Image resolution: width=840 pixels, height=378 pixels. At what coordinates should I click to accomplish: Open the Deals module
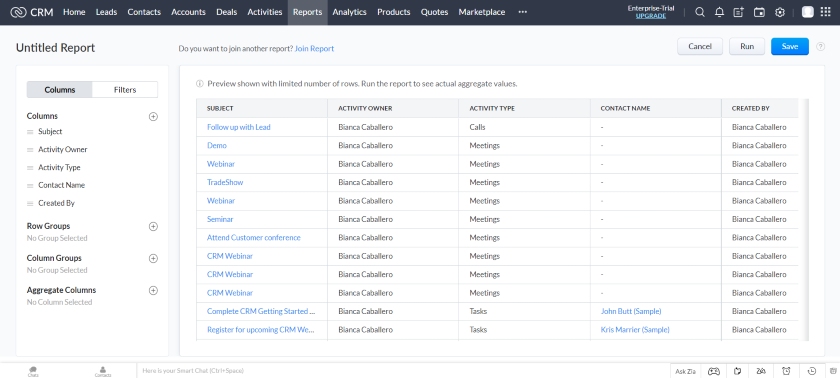point(227,12)
